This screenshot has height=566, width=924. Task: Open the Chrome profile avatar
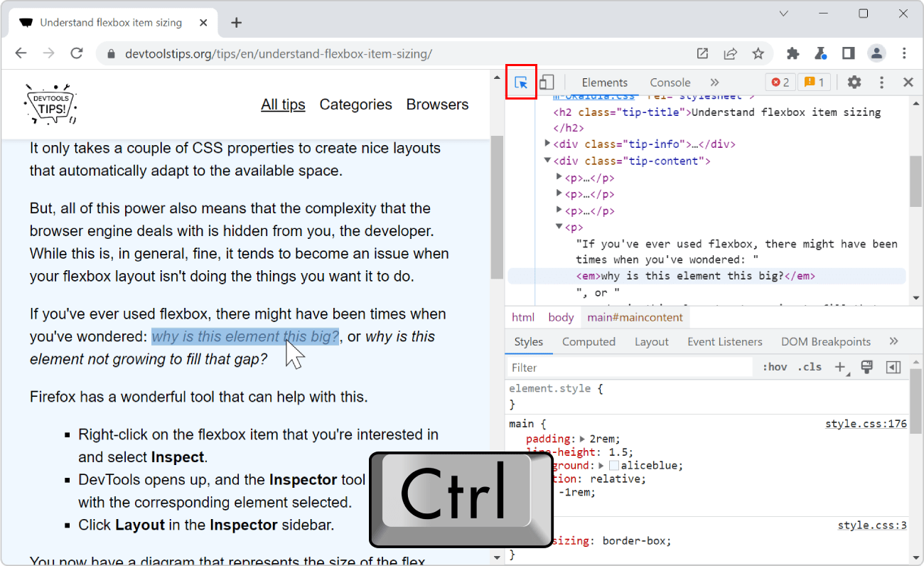(x=876, y=53)
